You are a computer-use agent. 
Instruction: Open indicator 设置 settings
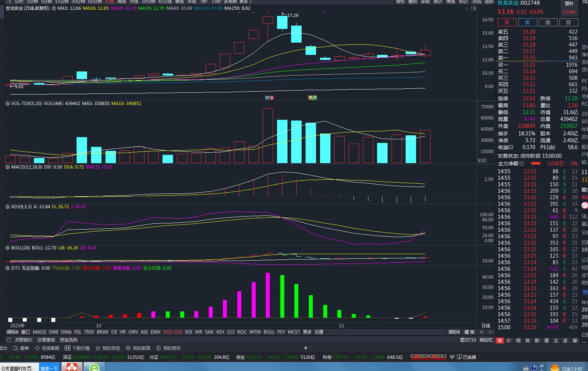(319, 332)
